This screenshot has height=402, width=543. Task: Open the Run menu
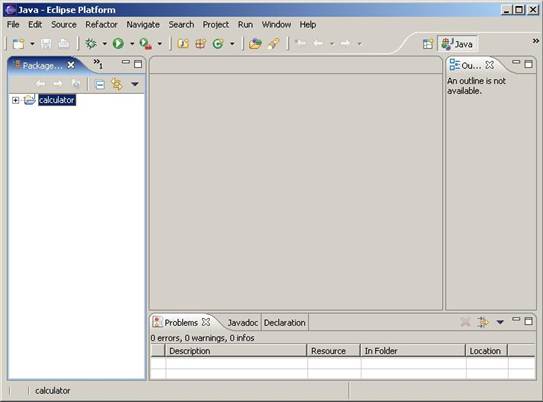tap(245, 25)
